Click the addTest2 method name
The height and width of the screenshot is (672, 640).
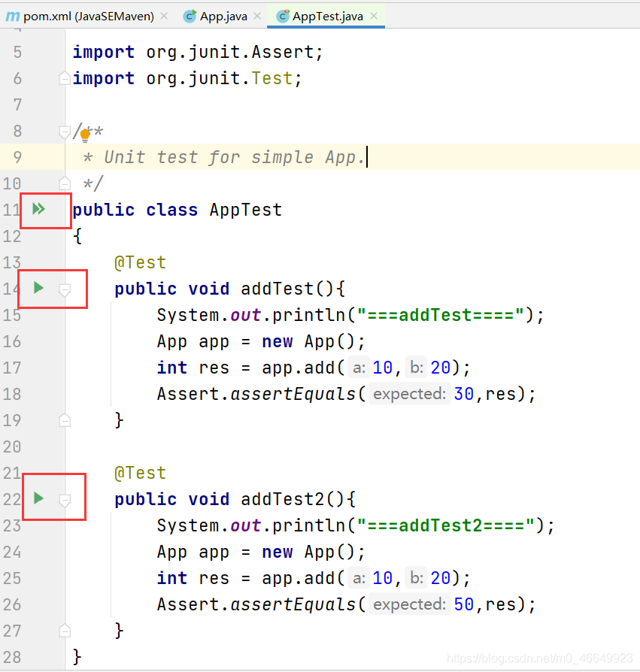(283, 499)
